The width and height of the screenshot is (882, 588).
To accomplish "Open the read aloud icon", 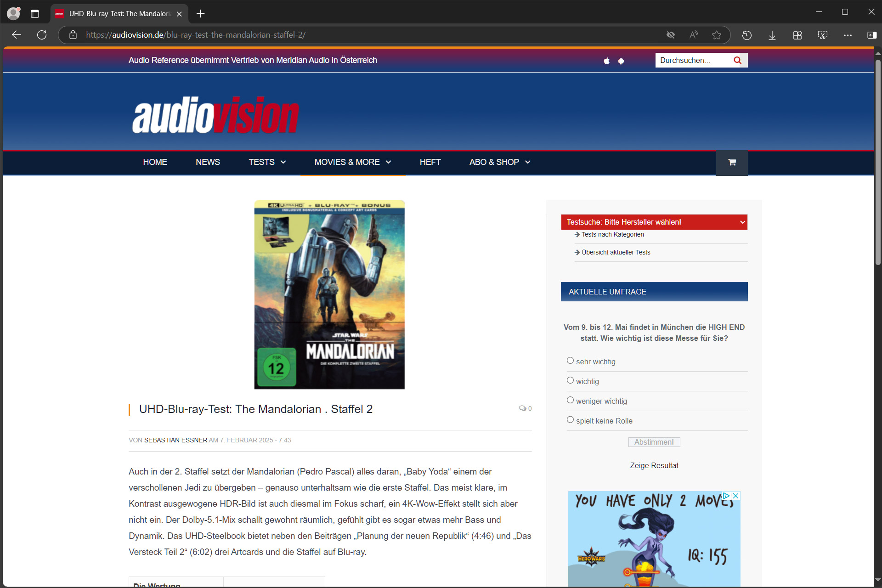I will [x=694, y=35].
